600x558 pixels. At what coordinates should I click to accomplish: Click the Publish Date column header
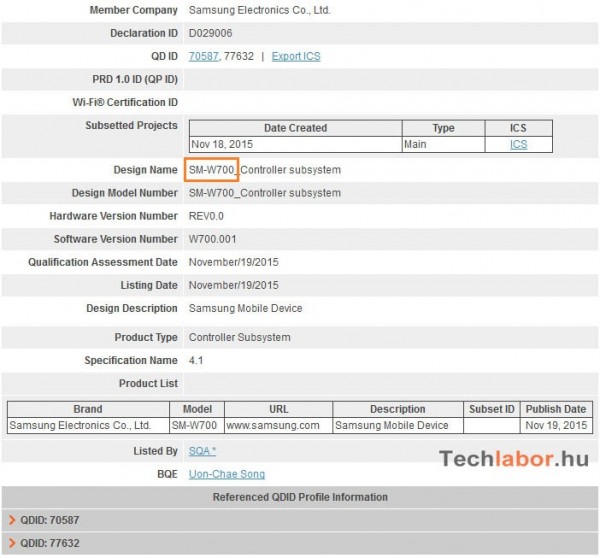pyautogui.click(x=556, y=409)
